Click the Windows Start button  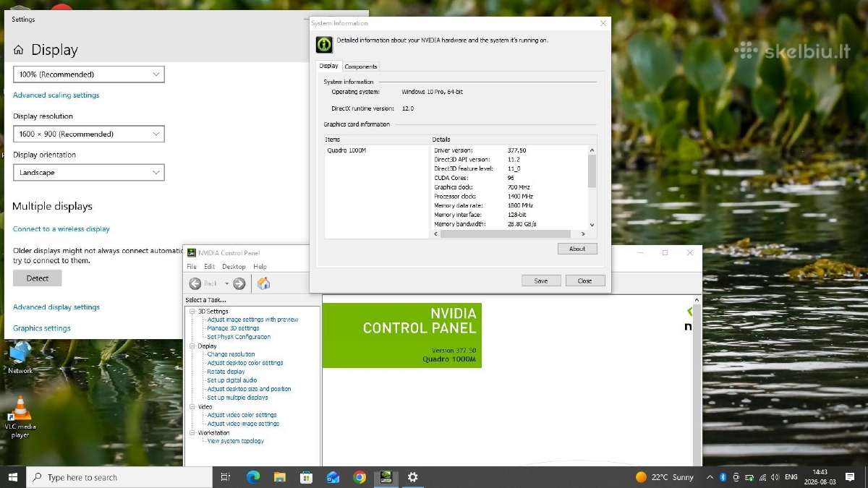coord(12,477)
